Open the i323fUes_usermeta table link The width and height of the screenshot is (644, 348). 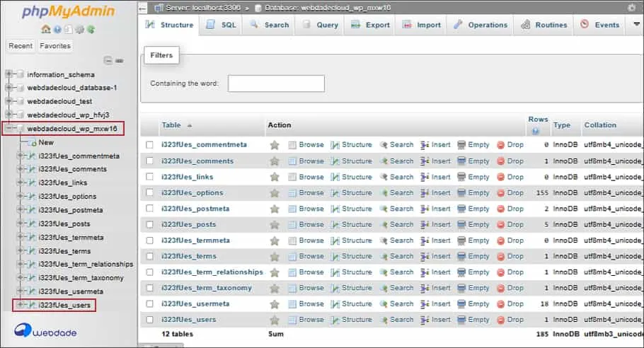point(195,304)
